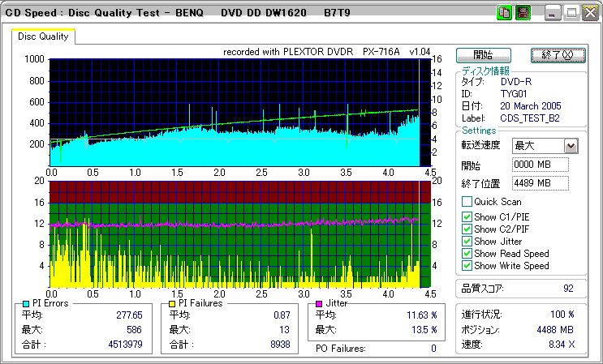
Task: Toggle Show Write Speed checkbox
Action: click(x=467, y=266)
